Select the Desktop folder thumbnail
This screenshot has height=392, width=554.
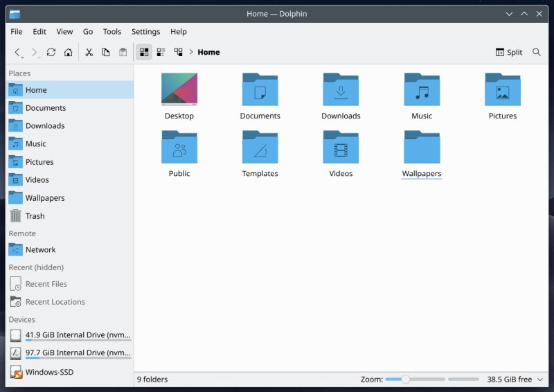[x=179, y=90]
